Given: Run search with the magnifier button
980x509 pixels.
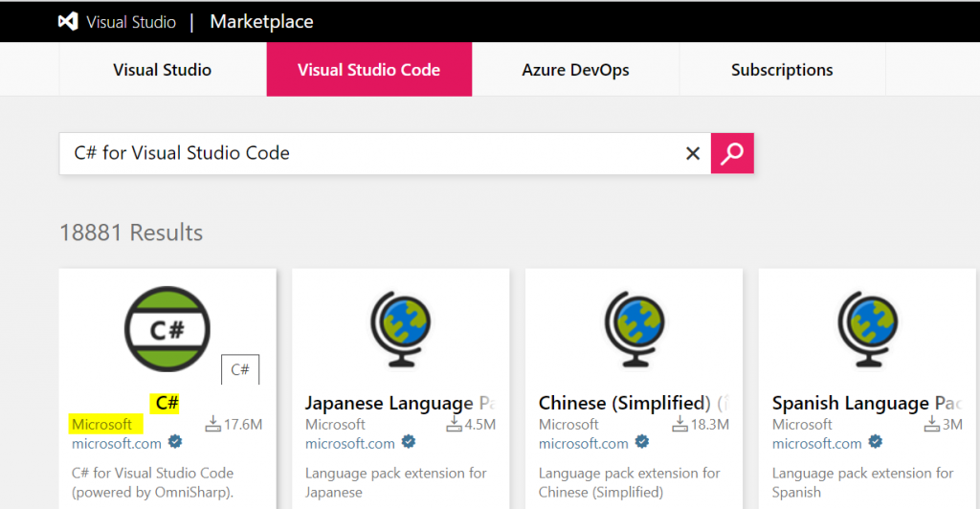Looking at the screenshot, I should [732, 153].
